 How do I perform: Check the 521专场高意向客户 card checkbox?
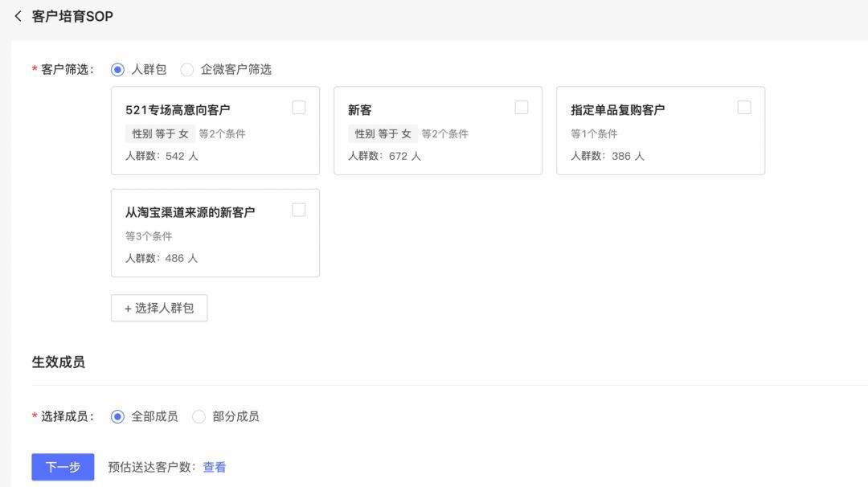299,108
